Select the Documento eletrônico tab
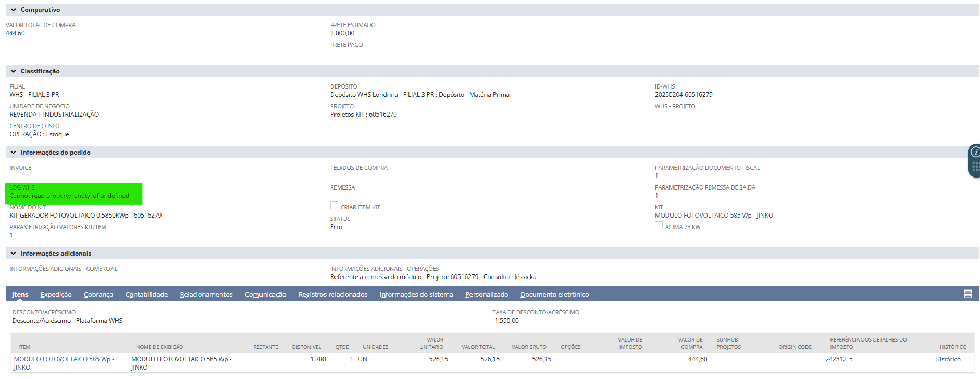 pyautogui.click(x=554, y=295)
